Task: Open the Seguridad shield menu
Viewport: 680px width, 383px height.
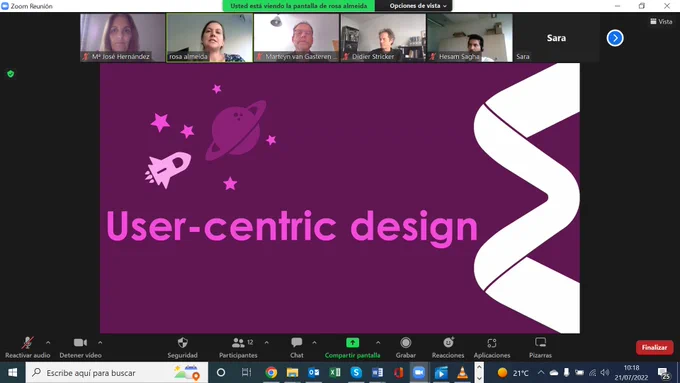Action: coord(183,347)
